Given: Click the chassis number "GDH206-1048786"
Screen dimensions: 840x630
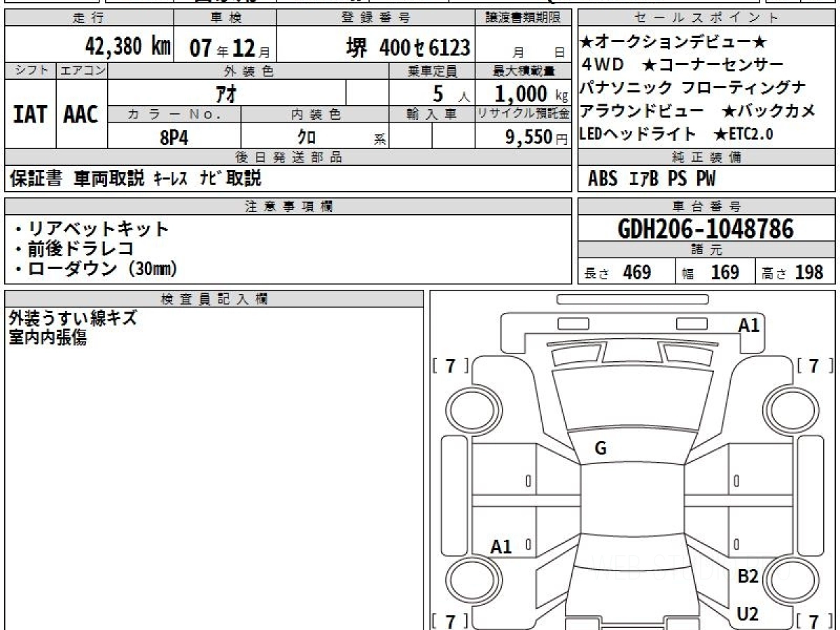Looking at the screenshot, I should point(706,229).
